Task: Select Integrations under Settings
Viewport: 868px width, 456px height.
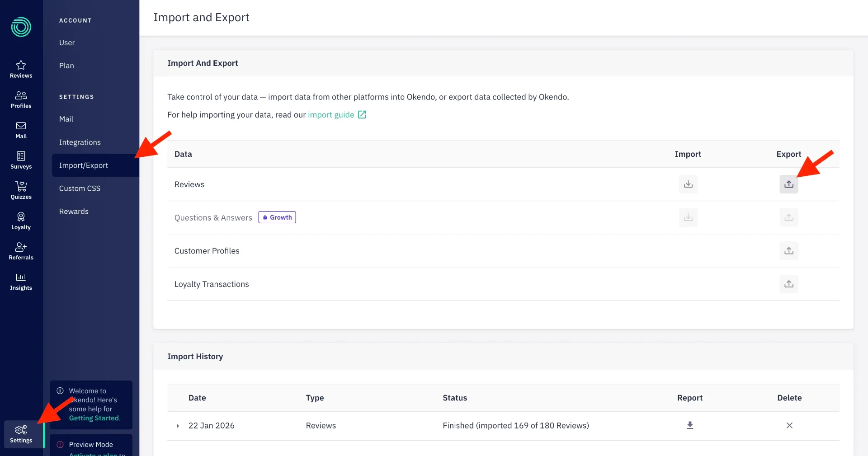Action: [x=80, y=142]
